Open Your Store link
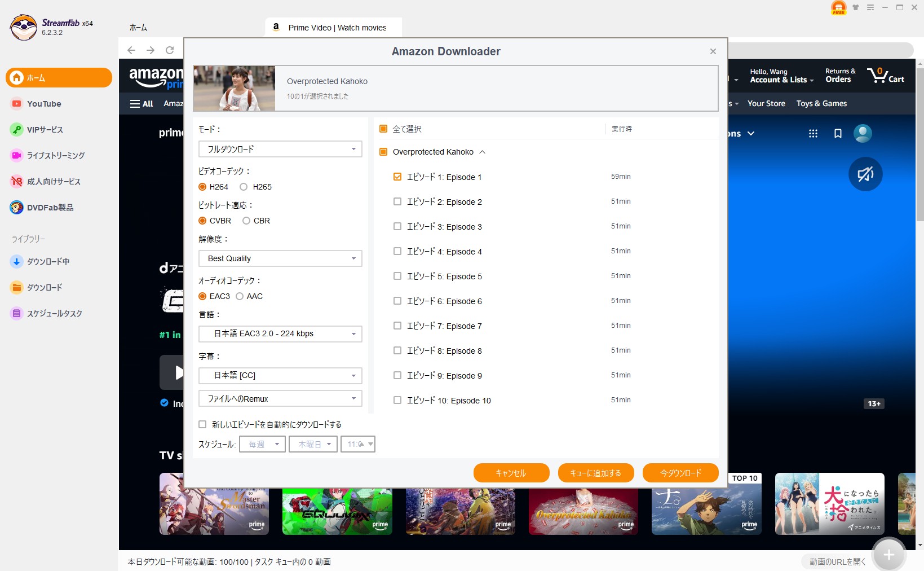The image size is (924, 571). [x=766, y=103]
